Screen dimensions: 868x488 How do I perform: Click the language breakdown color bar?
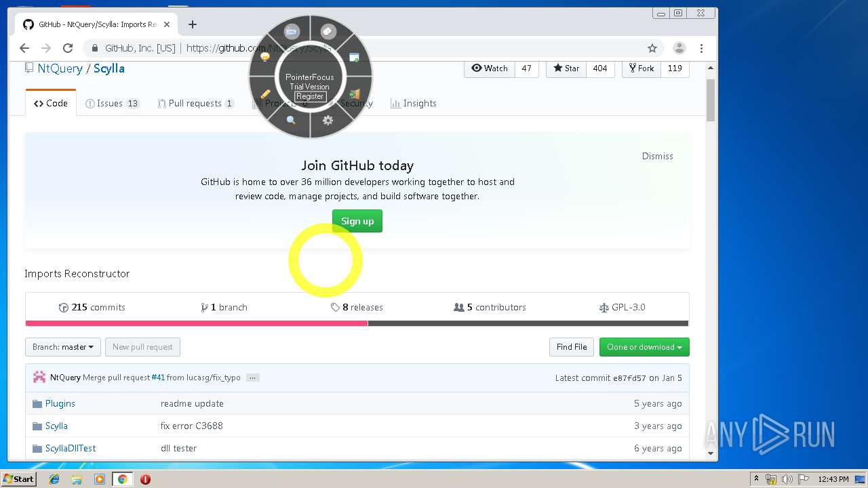[x=357, y=323]
